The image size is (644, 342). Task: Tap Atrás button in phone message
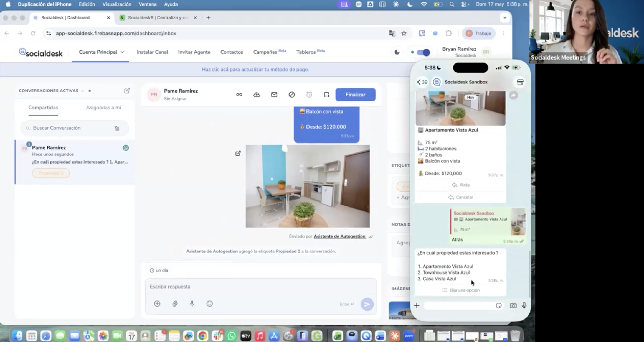click(x=461, y=185)
